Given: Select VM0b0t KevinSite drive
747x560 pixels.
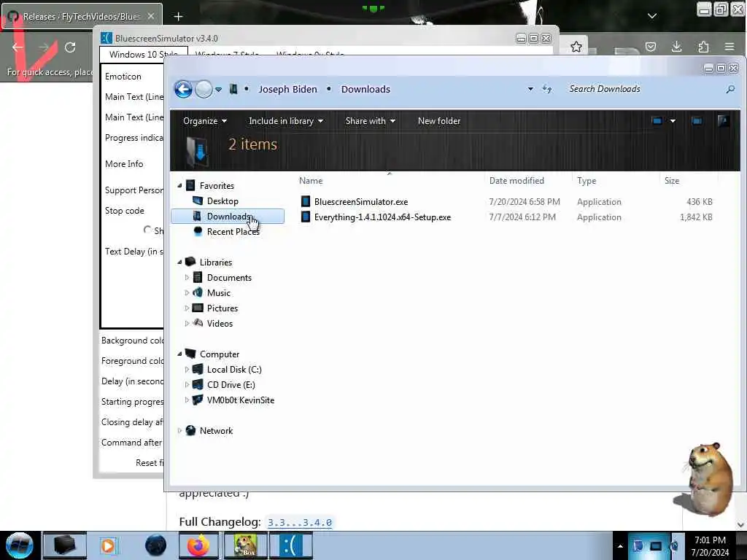Looking at the screenshot, I should coord(240,400).
